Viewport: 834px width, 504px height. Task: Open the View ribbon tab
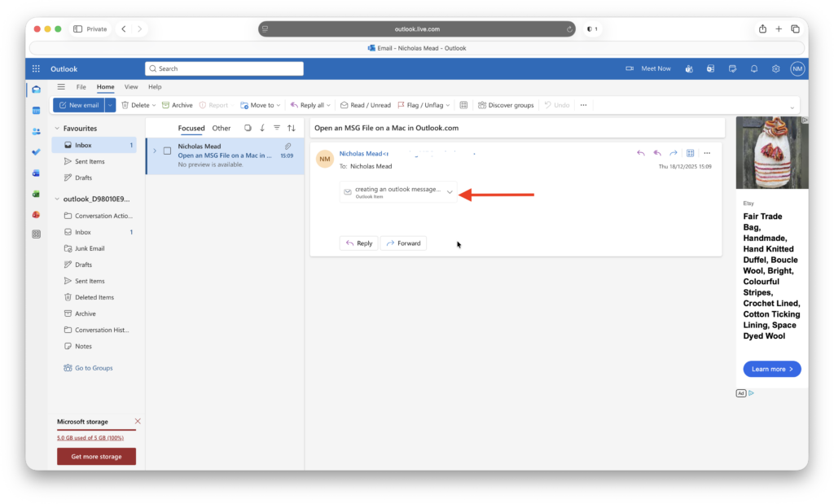tap(130, 86)
